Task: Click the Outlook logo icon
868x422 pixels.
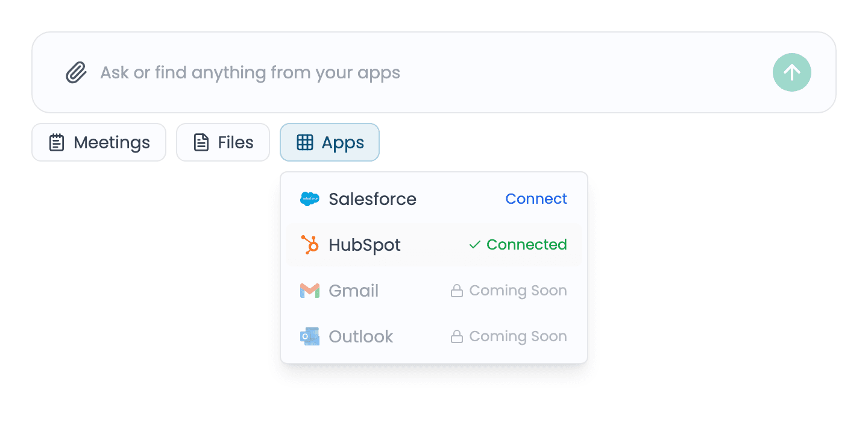Action: coord(310,336)
